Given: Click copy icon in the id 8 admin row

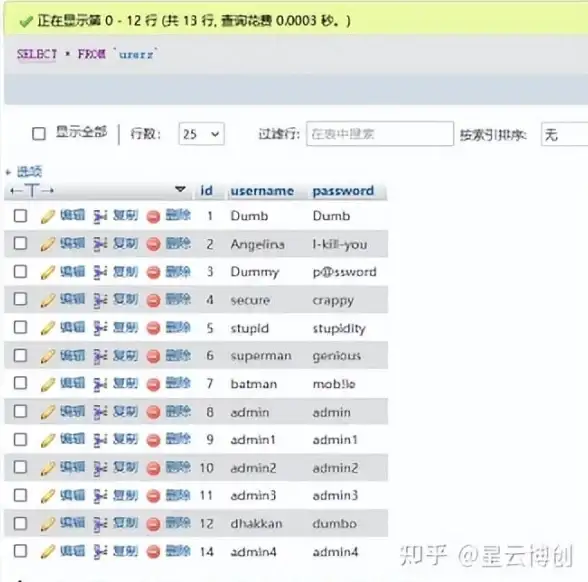Looking at the screenshot, I should pyautogui.click(x=100, y=412).
